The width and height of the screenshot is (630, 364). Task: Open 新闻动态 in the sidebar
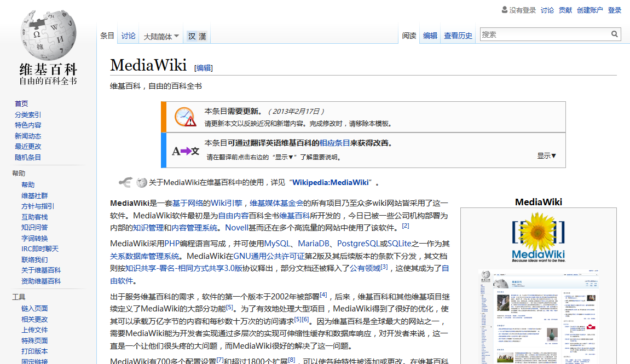click(28, 136)
